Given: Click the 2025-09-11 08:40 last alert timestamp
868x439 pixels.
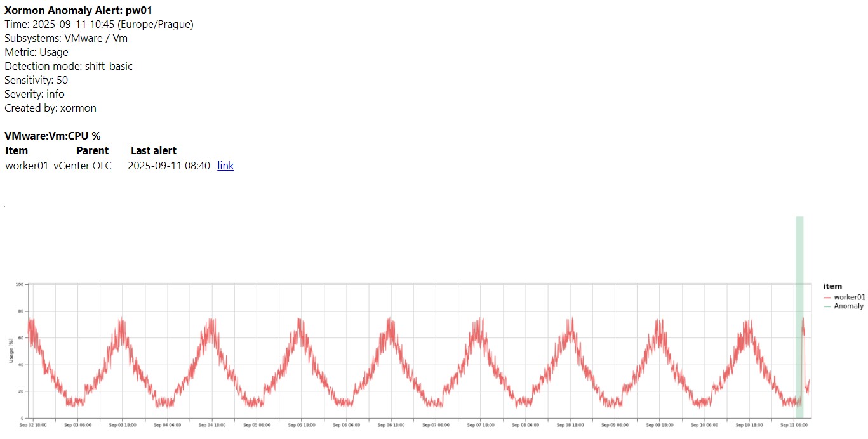Looking at the screenshot, I should [169, 166].
